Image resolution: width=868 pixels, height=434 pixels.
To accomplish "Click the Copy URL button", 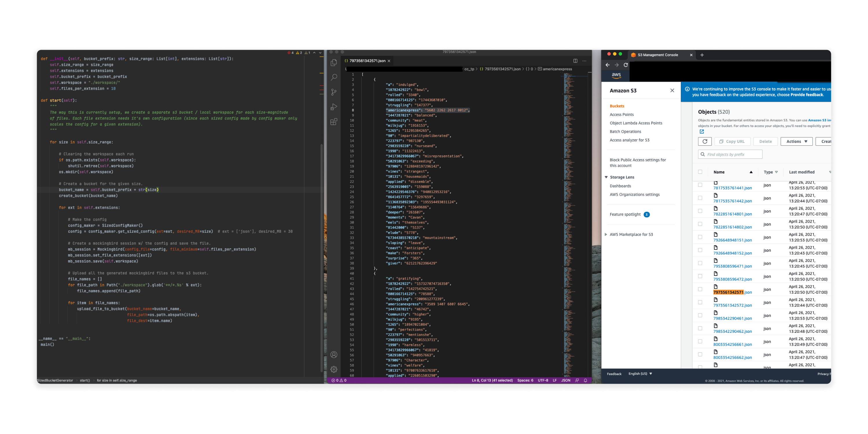I will pyautogui.click(x=732, y=141).
